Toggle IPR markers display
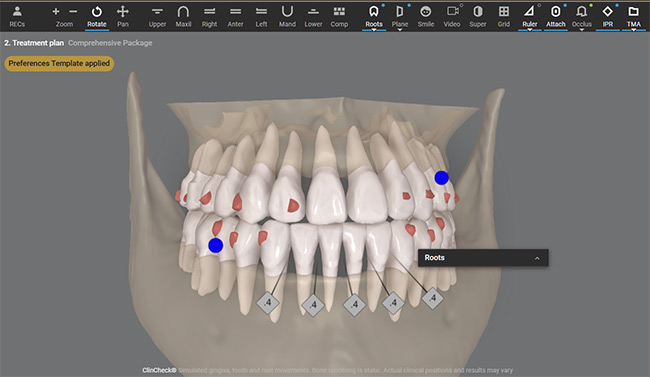The height and width of the screenshot is (377, 650). (x=608, y=17)
